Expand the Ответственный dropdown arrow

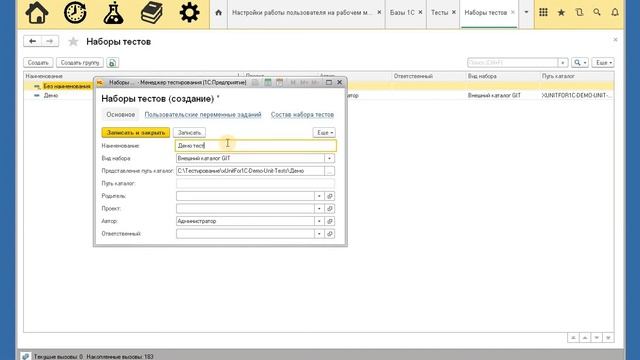[x=319, y=234]
